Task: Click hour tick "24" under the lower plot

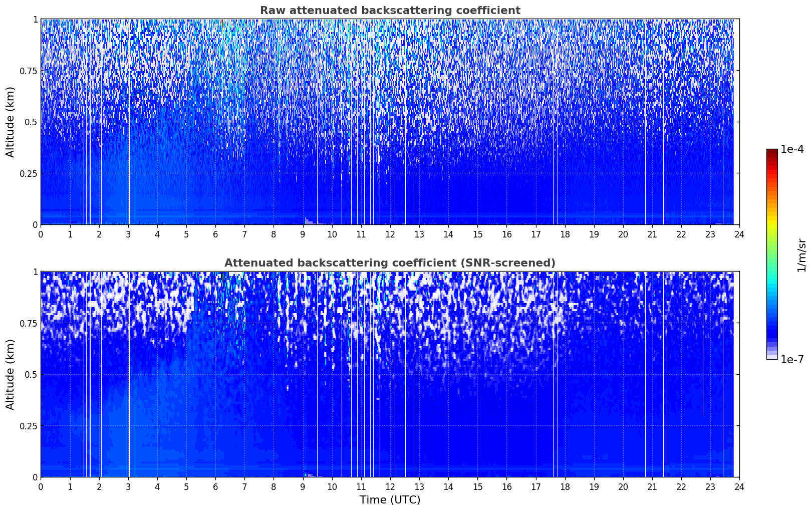Action: pyautogui.click(x=739, y=486)
